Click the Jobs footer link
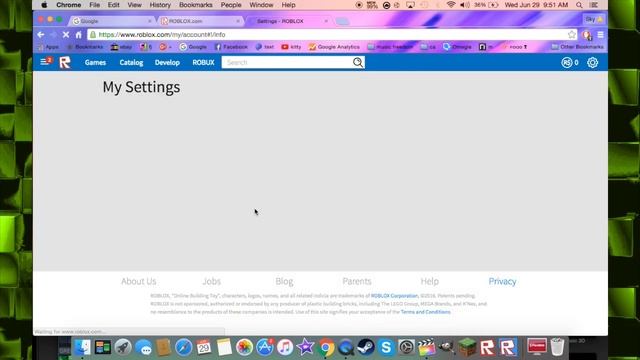Image resolution: width=640 pixels, height=360 pixels. pyautogui.click(x=211, y=281)
